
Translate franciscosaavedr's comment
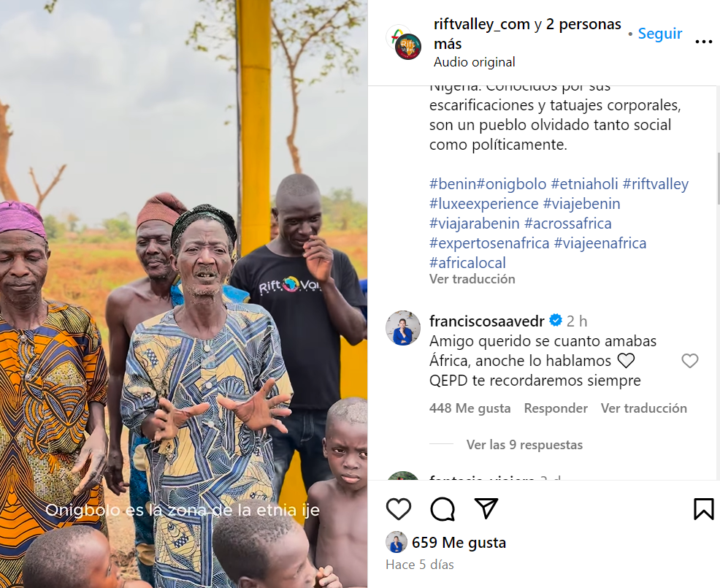[644, 408]
